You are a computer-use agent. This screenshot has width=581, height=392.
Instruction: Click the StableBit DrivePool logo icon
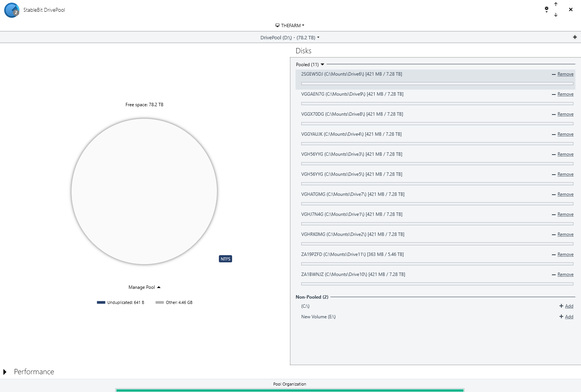12,10
